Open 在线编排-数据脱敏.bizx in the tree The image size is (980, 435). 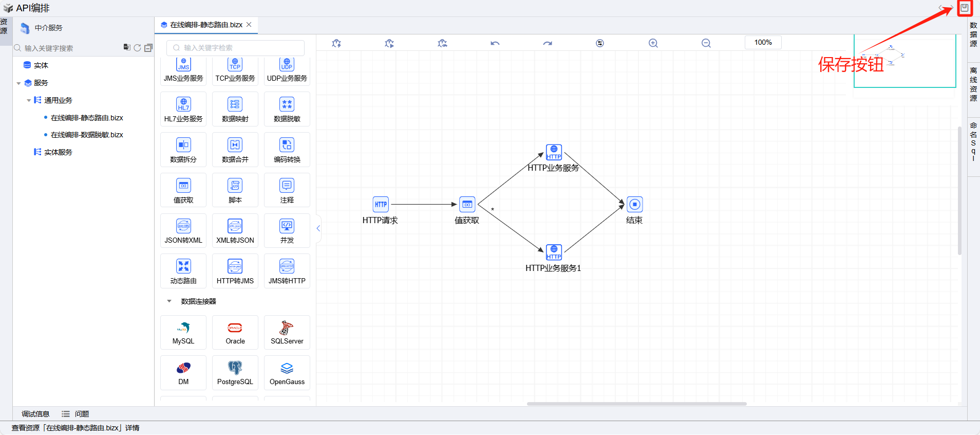click(x=87, y=135)
